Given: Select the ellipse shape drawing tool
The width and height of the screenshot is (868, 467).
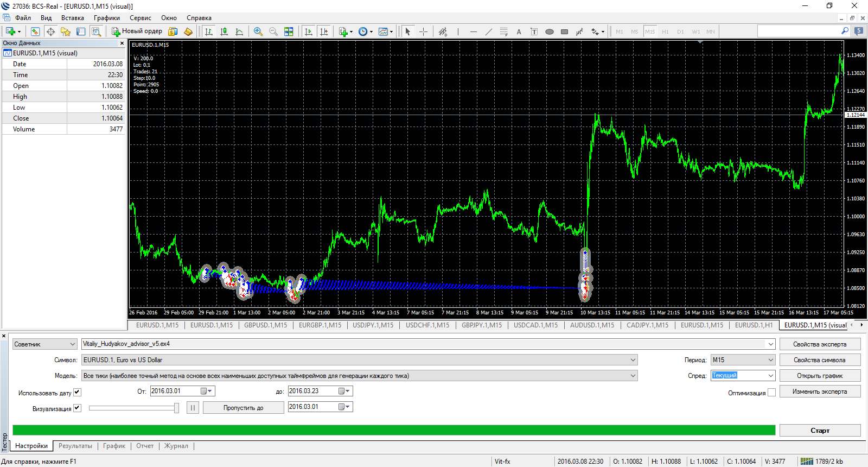Looking at the screenshot, I should (549, 31).
